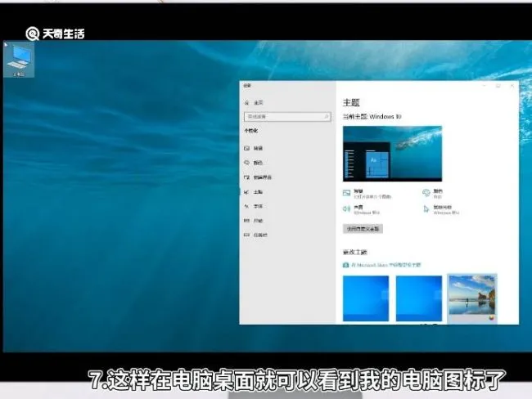Open theme Sounds setting with speaker icon
The image size is (532, 399).
click(361, 209)
